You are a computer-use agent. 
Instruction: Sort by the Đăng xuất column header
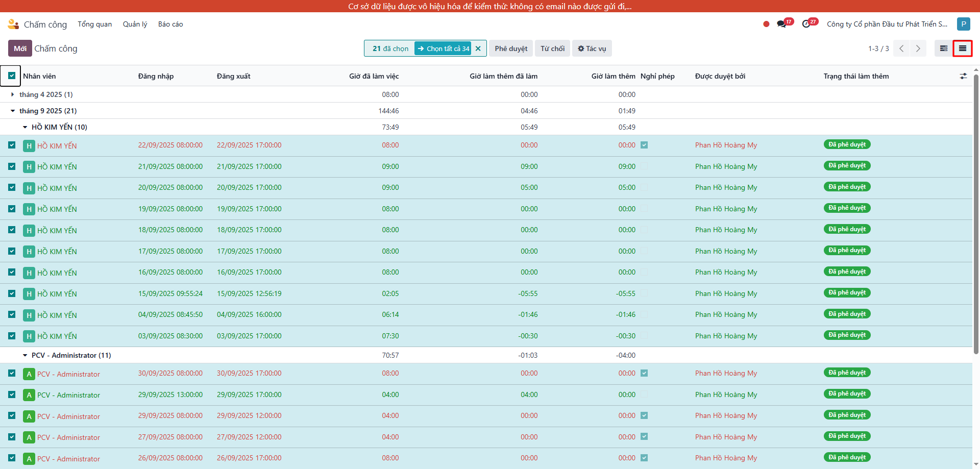[234, 76]
